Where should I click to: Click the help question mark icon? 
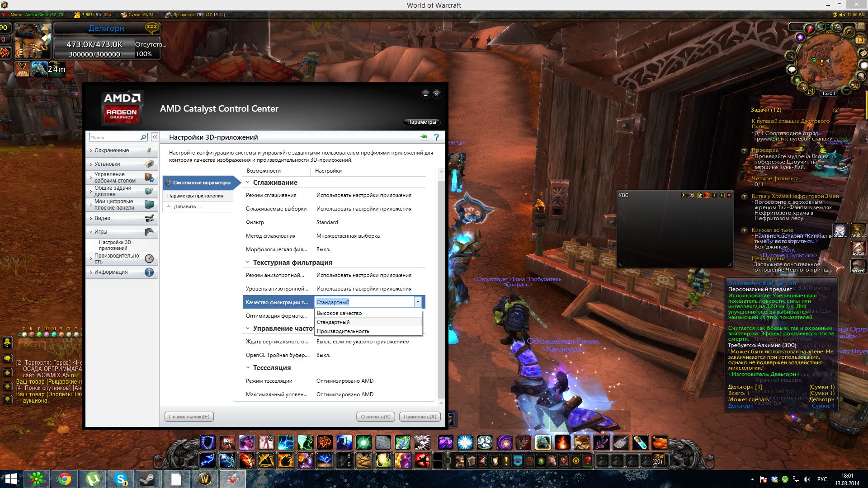pyautogui.click(x=436, y=137)
